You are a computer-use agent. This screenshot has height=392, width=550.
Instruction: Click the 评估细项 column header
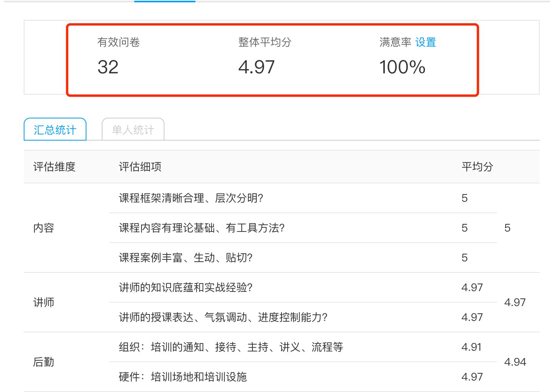coord(140,167)
